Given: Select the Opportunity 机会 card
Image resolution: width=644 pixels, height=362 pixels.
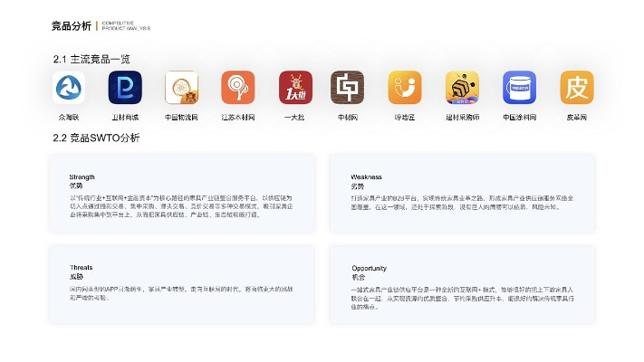Looking at the screenshot, I should [x=462, y=284].
